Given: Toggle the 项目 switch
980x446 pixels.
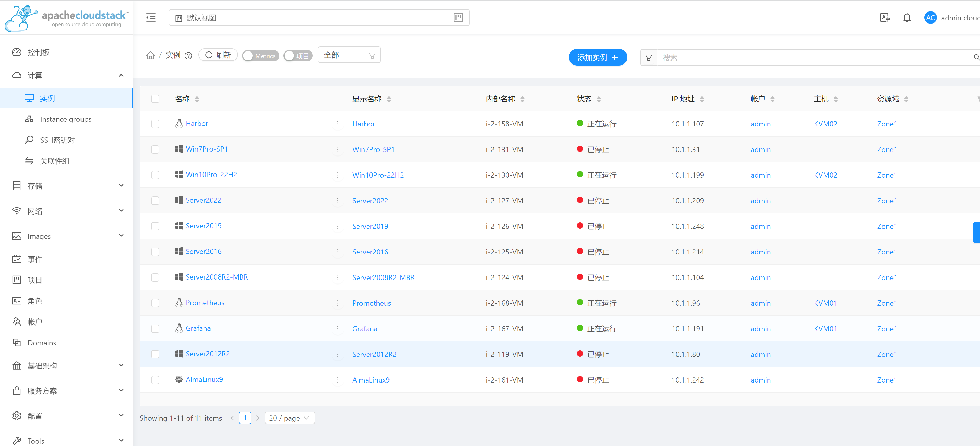Looking at the screenshot, I should tap(298, 56).
